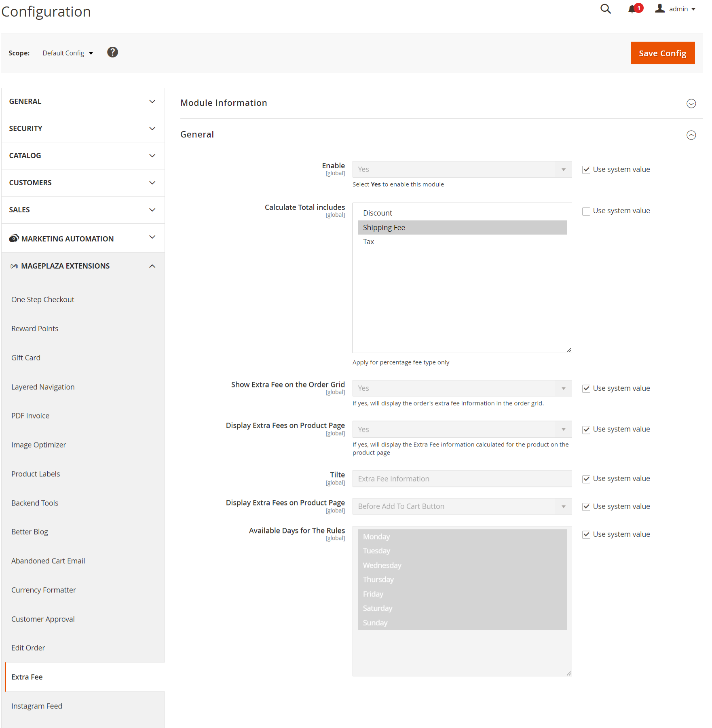Go to the Reward Points settings

point(35,329)
